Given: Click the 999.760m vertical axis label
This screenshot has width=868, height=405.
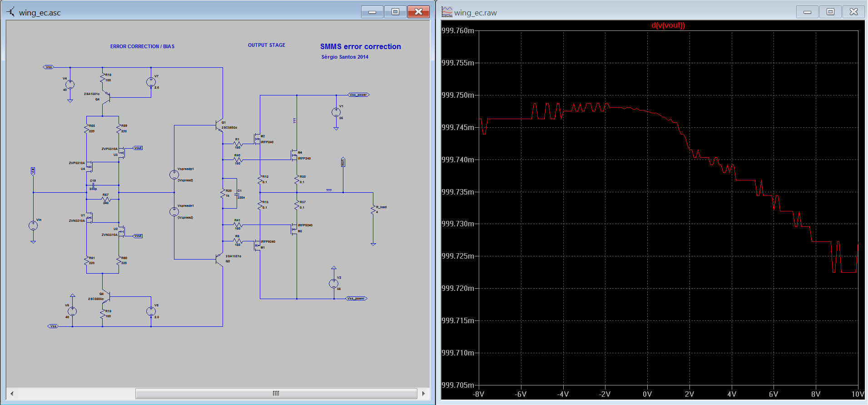Looking at the screenshot, I should click(x=457, y=31).
